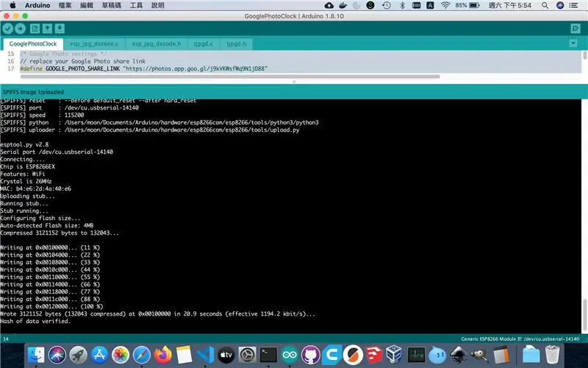588x368 pixels.
Task: Click line number 17 in the editor
Action: click(x=11, y=68)
